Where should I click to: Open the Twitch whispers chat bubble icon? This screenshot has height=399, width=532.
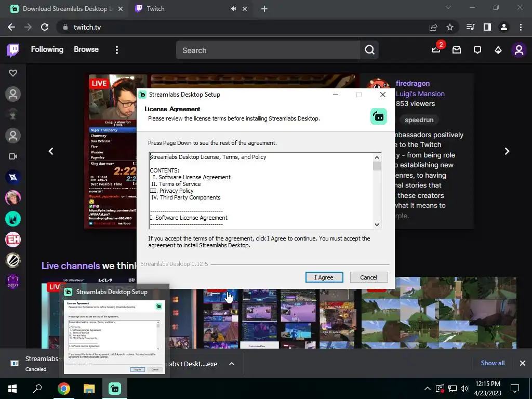(477, 50)
